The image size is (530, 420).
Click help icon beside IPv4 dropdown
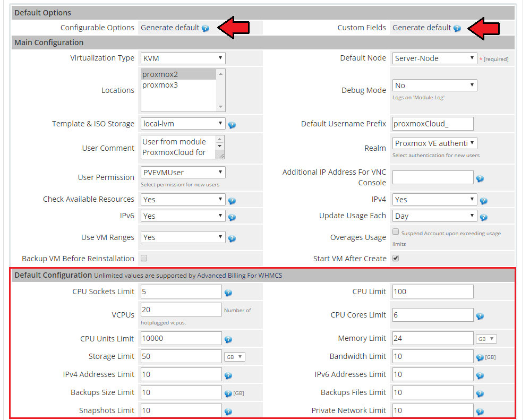[484, 201]
